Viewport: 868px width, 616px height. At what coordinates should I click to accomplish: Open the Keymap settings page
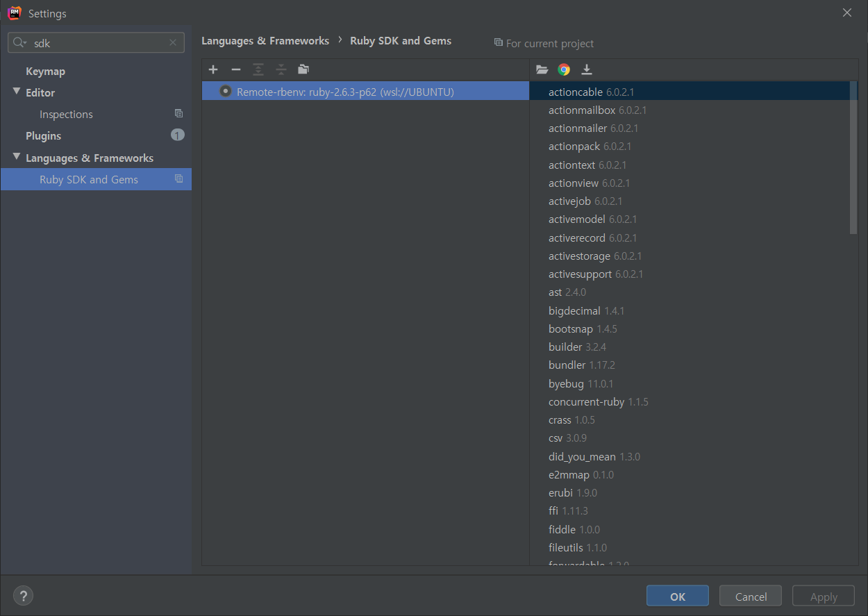click(x=45, y=72)
